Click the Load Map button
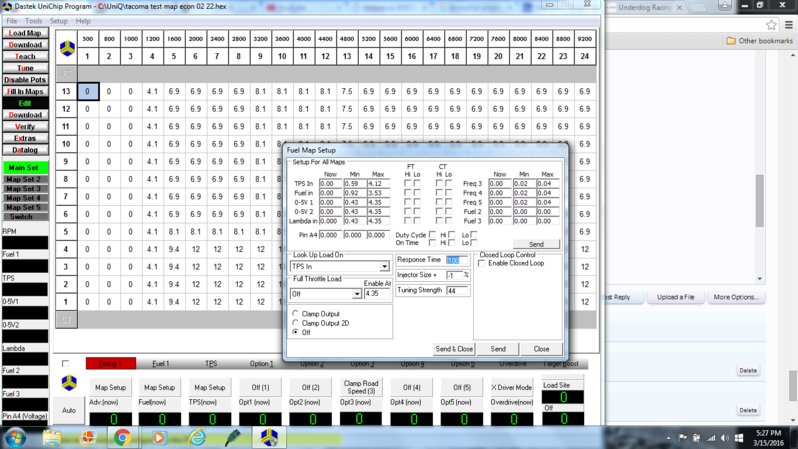The height and width of the screenshot is (449, 798). click(25, 33)
